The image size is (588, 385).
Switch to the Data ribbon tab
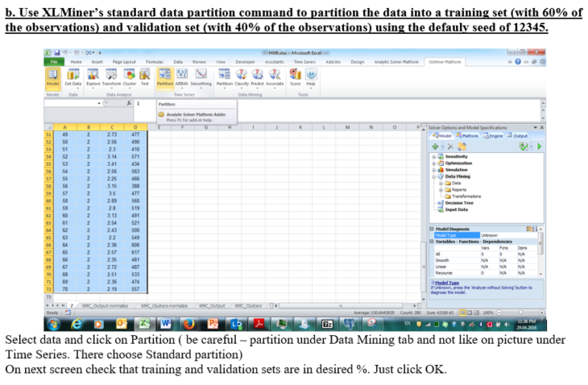coord(178,61)
